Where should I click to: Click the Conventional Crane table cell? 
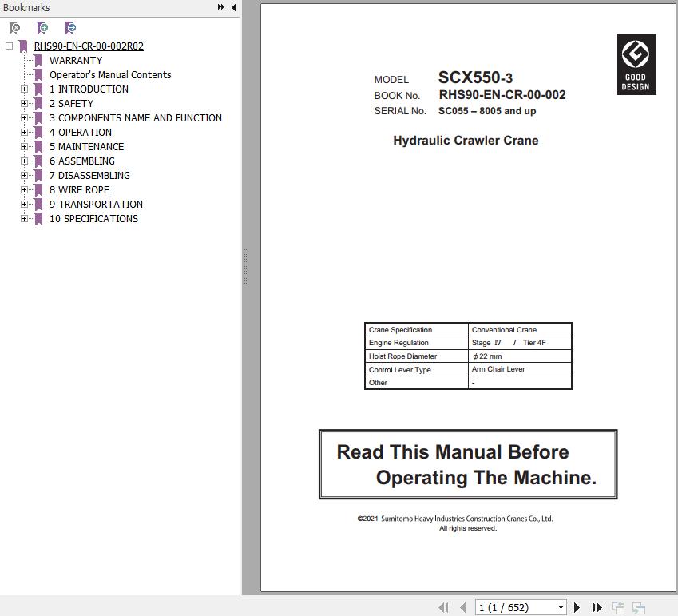click(520, 330)
